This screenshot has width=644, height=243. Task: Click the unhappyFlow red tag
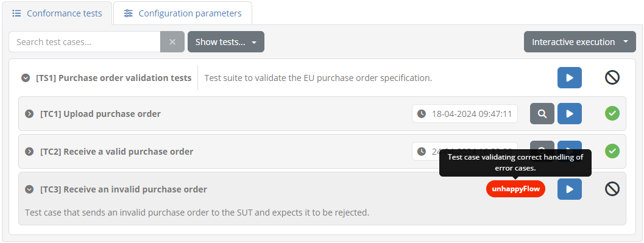point(515,189)
